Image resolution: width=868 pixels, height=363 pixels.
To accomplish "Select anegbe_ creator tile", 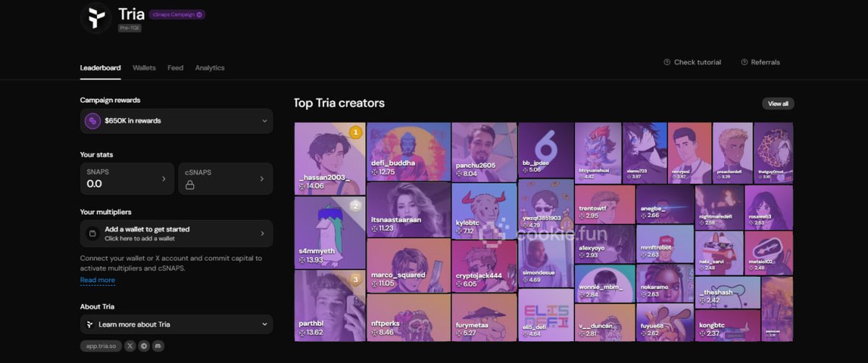I will (x=665, y=204).
